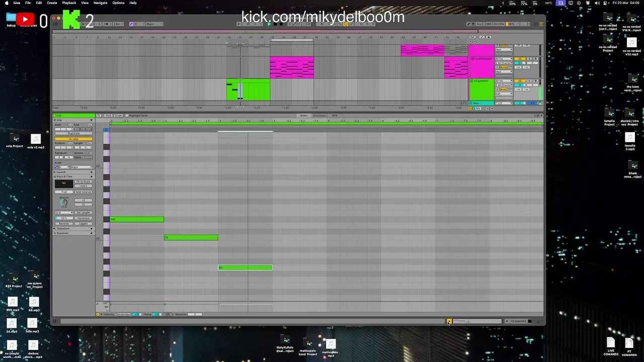The image size is (644, 362).
Task: Click the Fold button in piano roll
Action: tap(109, 116)
